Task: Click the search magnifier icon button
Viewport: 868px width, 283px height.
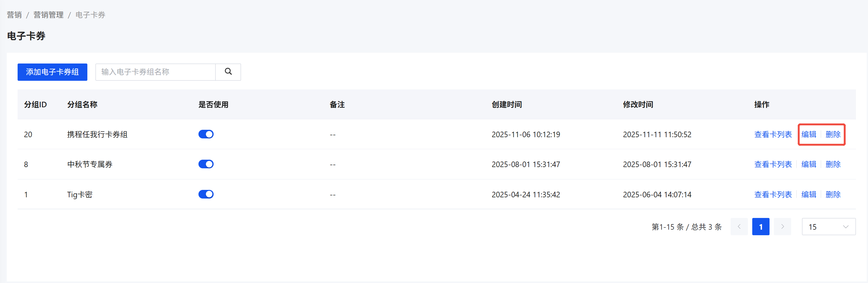Action: tap(228, 72)
